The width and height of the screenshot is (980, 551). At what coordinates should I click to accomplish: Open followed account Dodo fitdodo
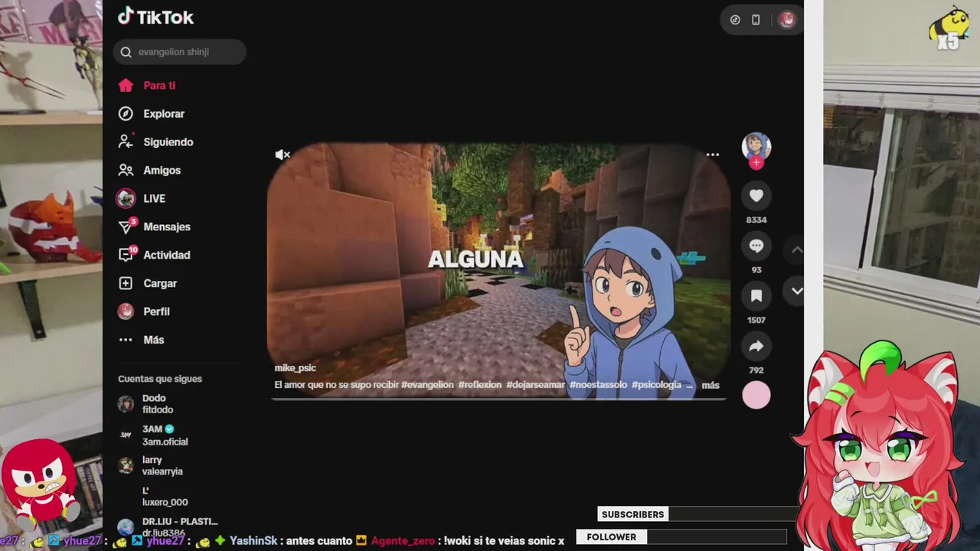tap(176, 404)
